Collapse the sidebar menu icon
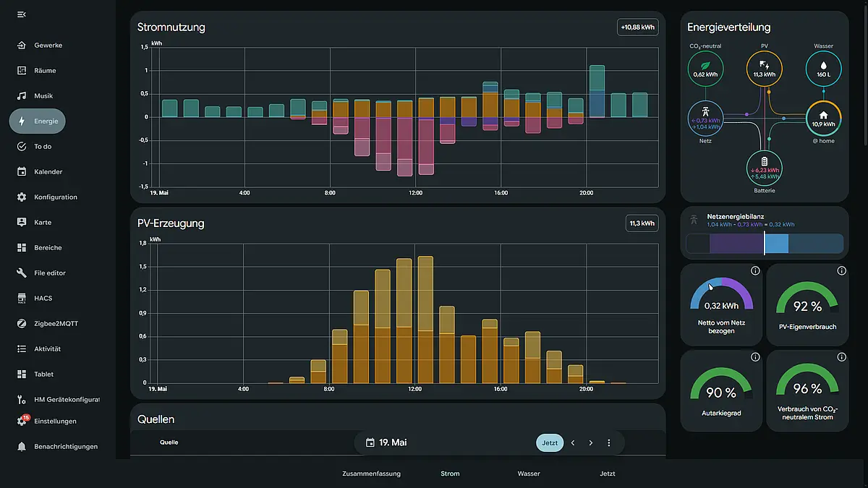Viewport: 868px width, 488px height. pos(21,14)
